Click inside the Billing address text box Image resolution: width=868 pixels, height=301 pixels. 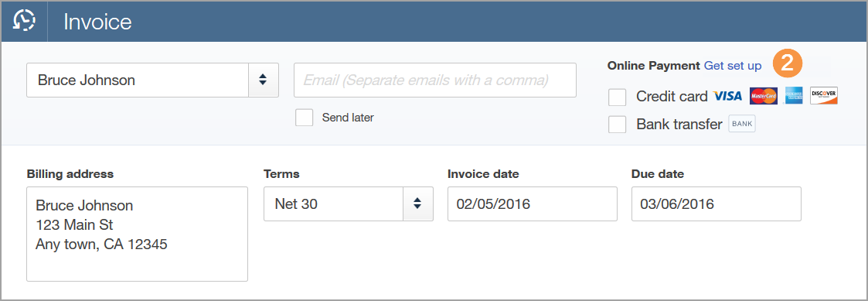click(138, 234)
